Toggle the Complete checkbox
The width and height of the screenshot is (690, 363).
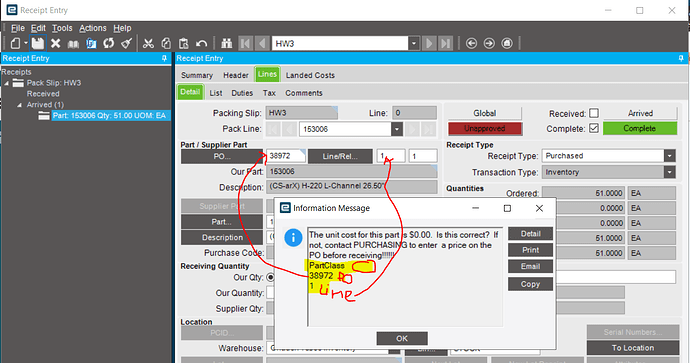(594, 128)
